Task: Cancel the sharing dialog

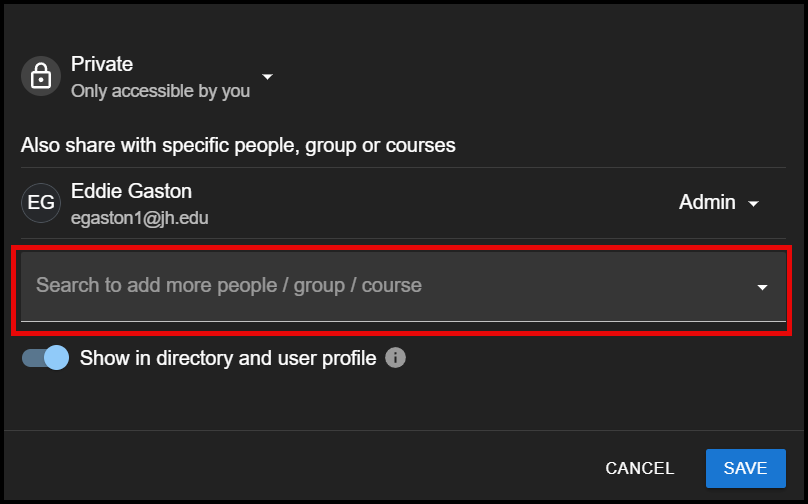Action: pos(639,468)
